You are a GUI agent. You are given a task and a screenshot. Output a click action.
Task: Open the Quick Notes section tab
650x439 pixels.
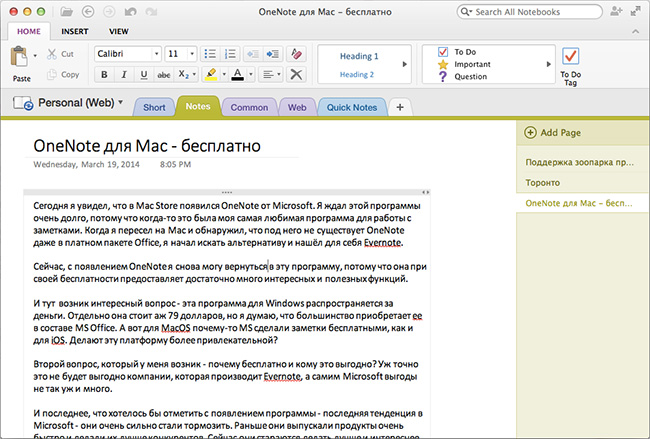[352, 107]
